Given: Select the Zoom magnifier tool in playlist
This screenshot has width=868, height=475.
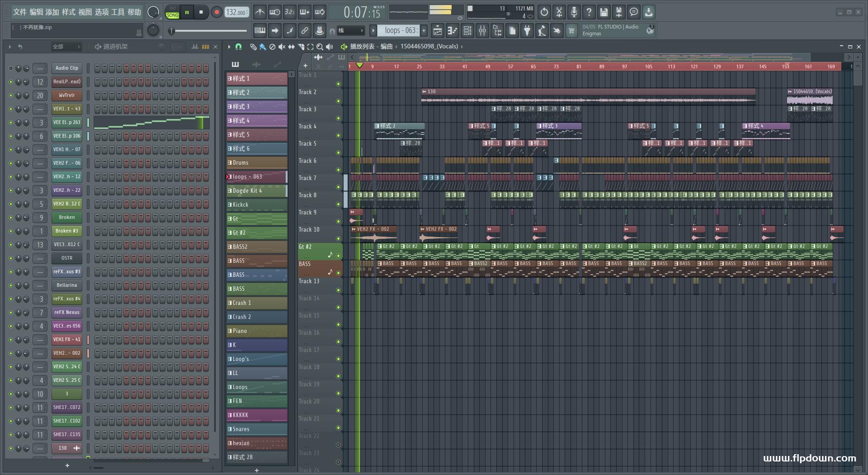Looking at the screenshot, I should [320, 47].
